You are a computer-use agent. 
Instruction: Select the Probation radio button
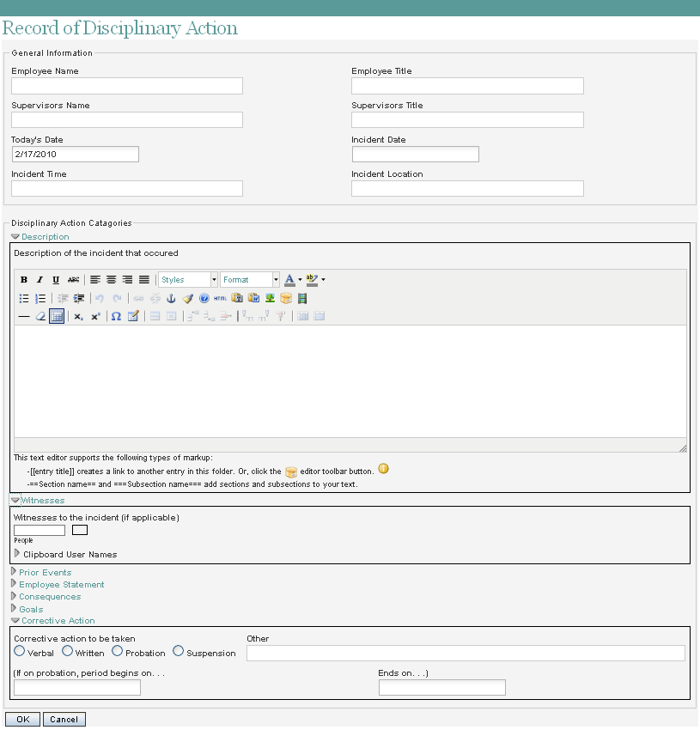[118, 651]
